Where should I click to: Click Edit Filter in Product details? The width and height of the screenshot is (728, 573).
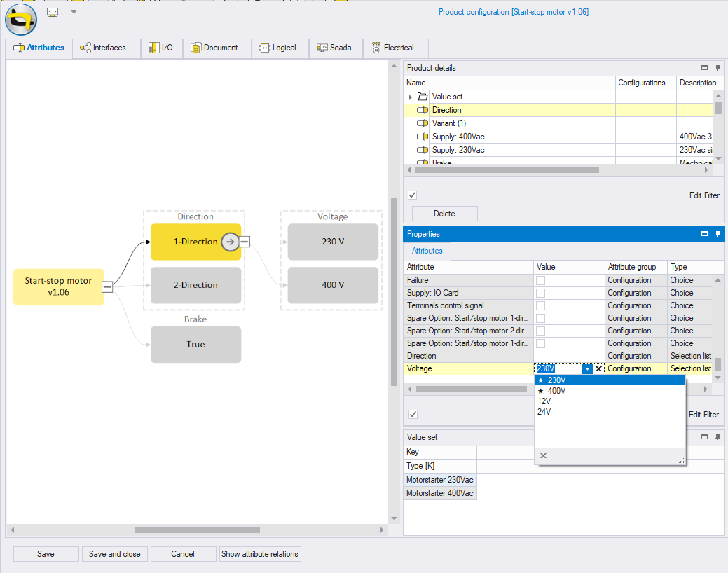point(704,195)
